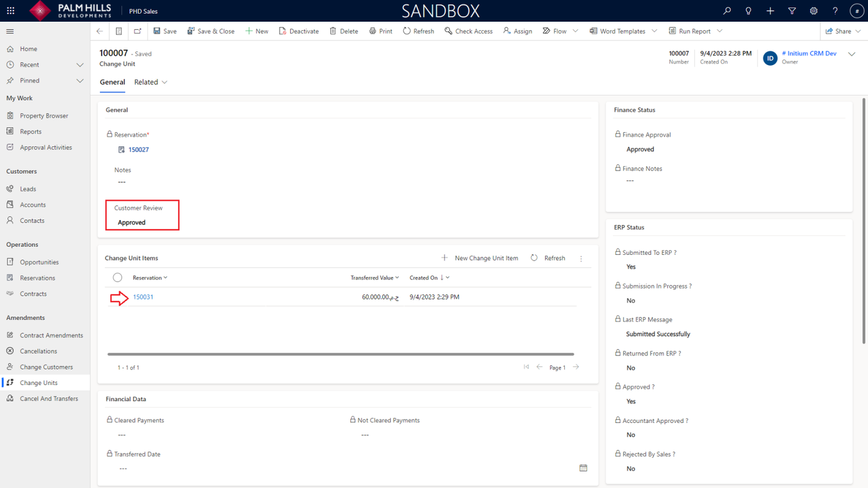Click Save & Close command
Viewport: 868px width, 488px height.
click(211, 31)
